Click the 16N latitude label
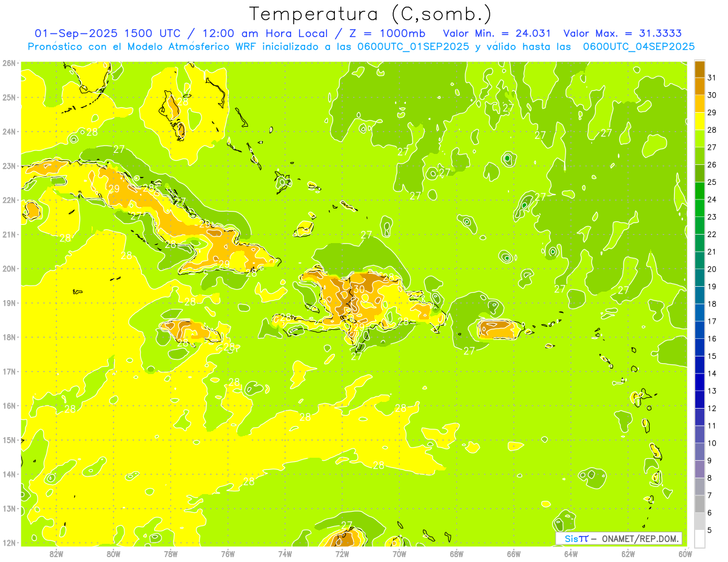The width and height of the screenshot is (728, 562). (x=9, y=406)
